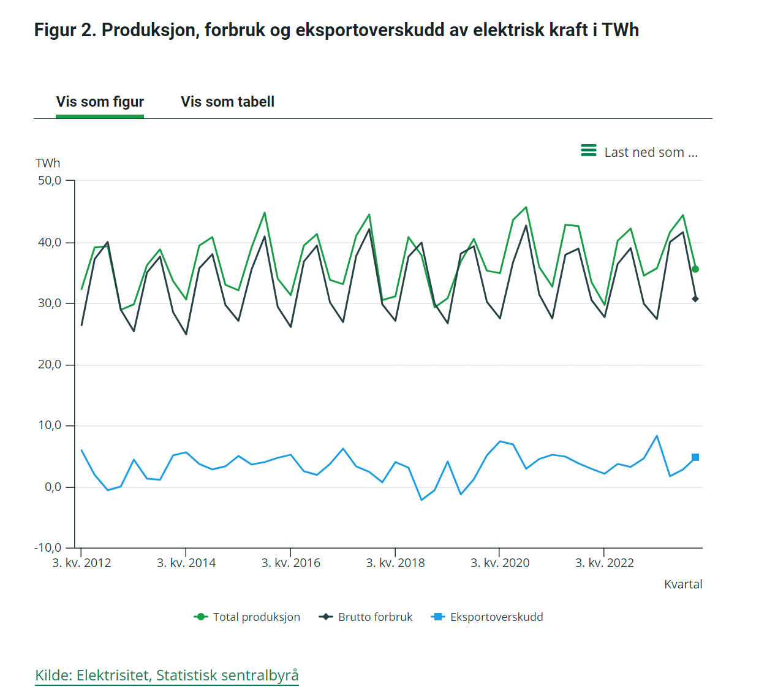Click the blue square legend marker
The height and width of the screenshot is (700, 767).
pos(438,617)
